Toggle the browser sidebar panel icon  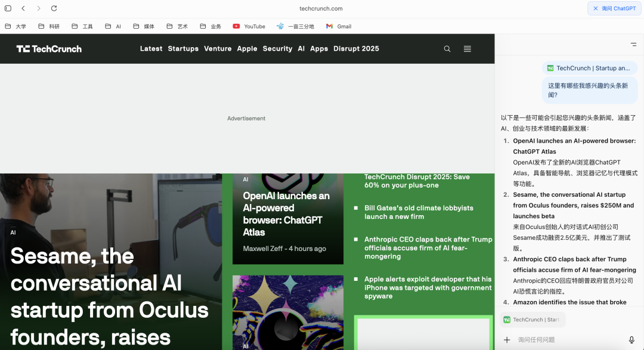click(x=8, y=8)
